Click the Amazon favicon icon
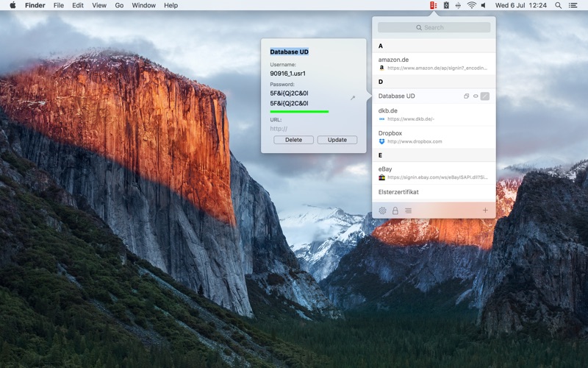Screen dimensions: 588x368 (381, 68)
